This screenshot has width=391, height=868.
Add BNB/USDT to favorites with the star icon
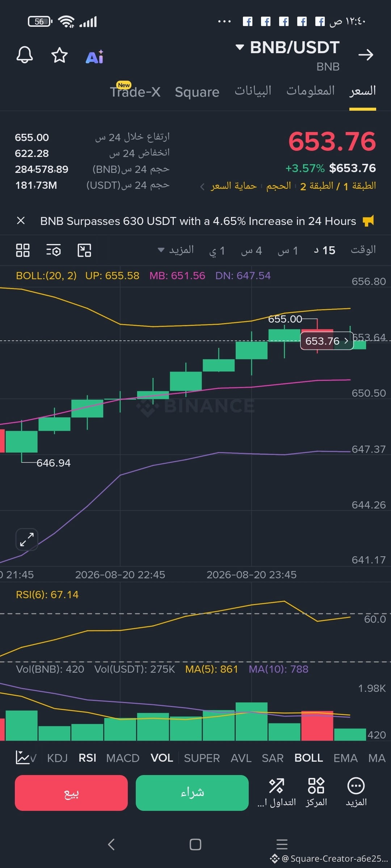tap(59, 55)
